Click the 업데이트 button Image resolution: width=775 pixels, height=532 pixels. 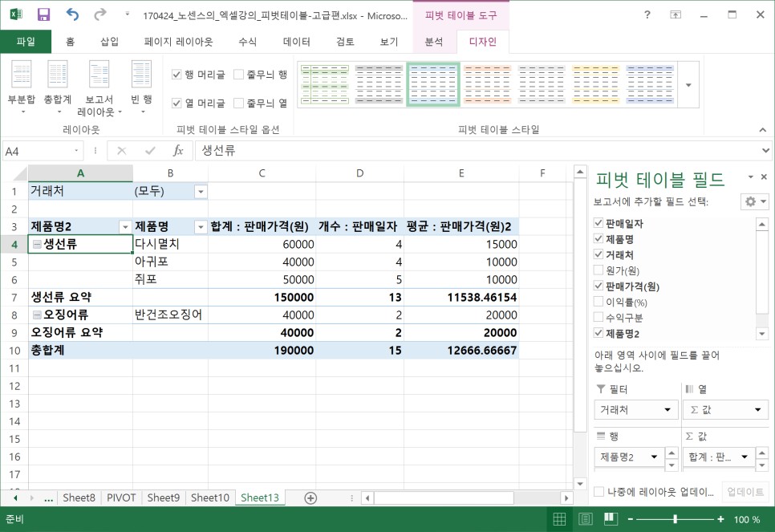[745, 491]
